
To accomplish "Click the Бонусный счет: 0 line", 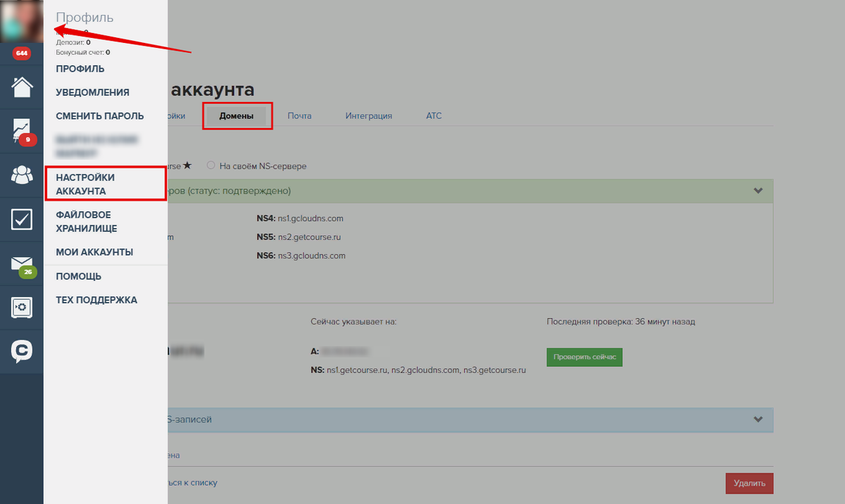I will coord(82,52).
